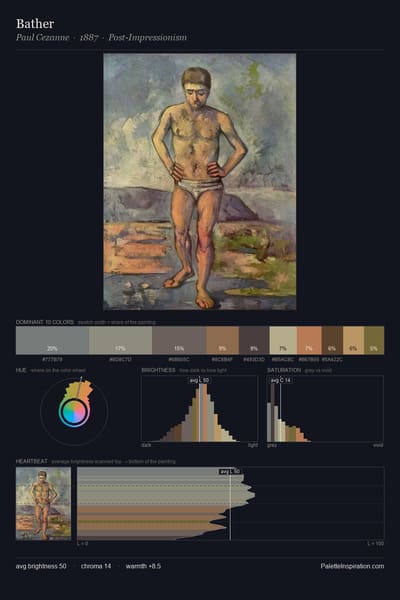The width and height of the screenshot is (400, 600).
Task: Open the main Bather painting image
Action: (199, 181)
